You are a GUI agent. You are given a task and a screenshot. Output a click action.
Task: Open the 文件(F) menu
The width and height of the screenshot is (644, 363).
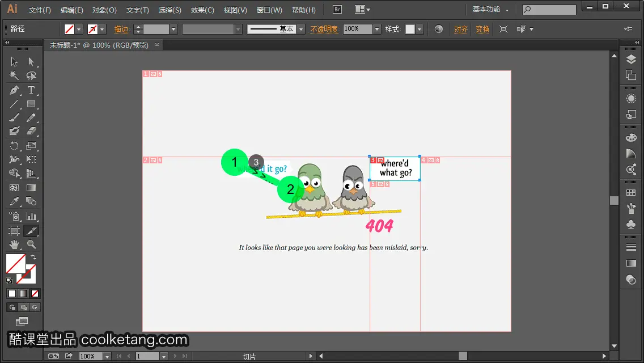point(40,10)
